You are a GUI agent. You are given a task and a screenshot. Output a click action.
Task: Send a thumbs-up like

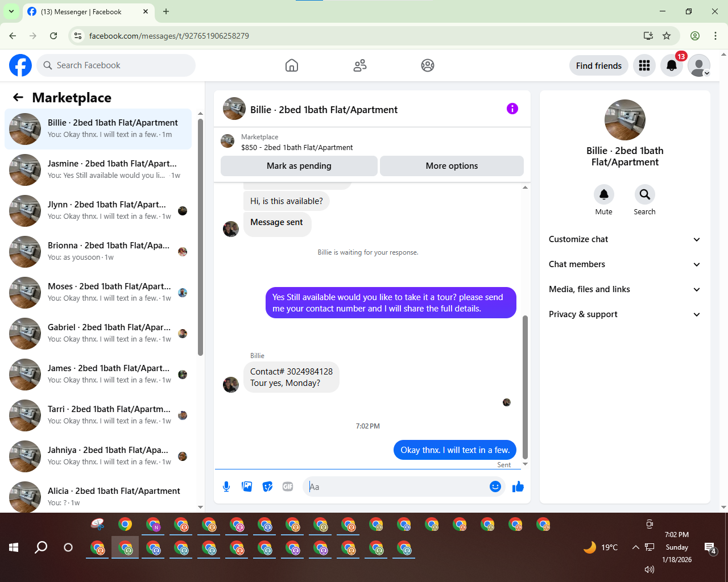pos(518,487)
